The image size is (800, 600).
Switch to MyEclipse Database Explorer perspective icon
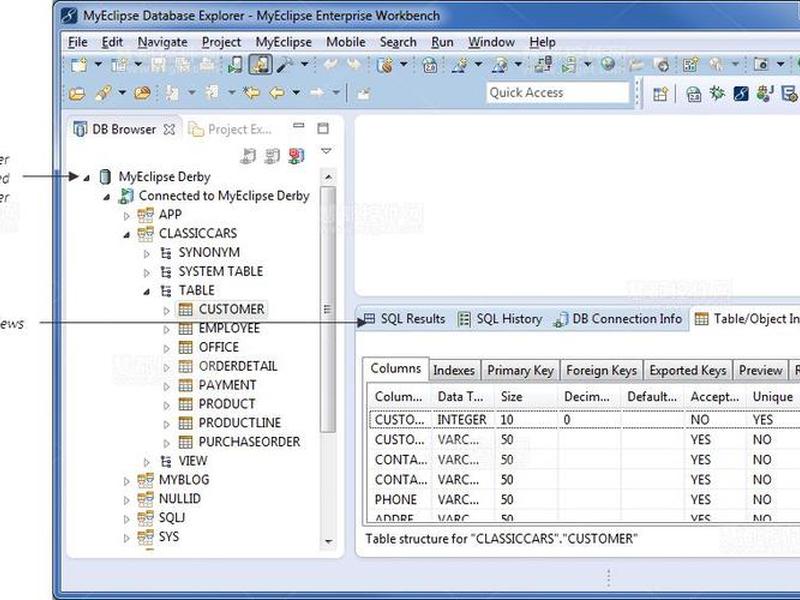click(741, 93)
